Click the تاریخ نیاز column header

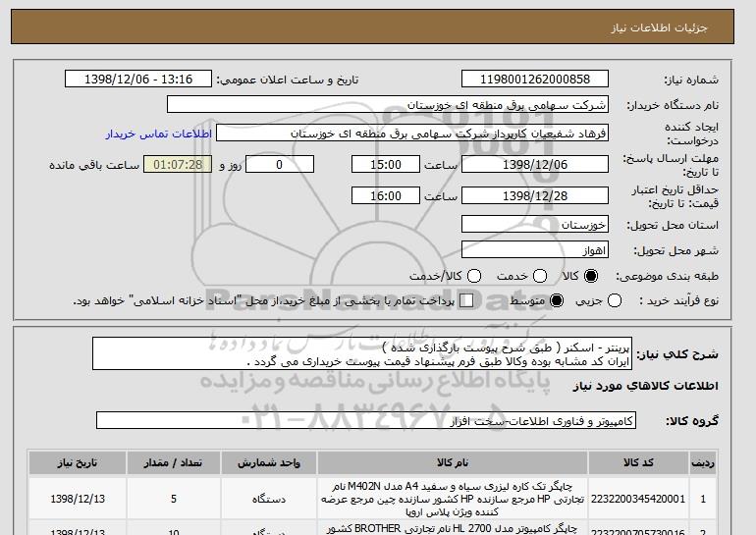click(78, 462)
